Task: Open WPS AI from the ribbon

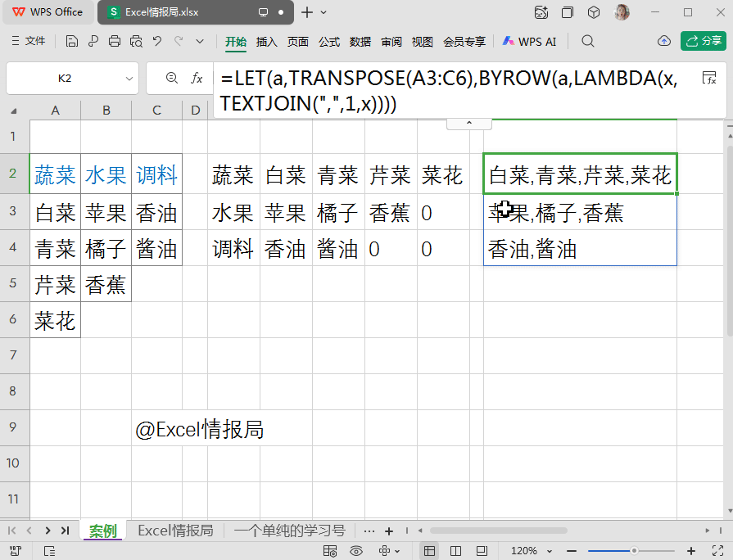Action: pos(530,42)
